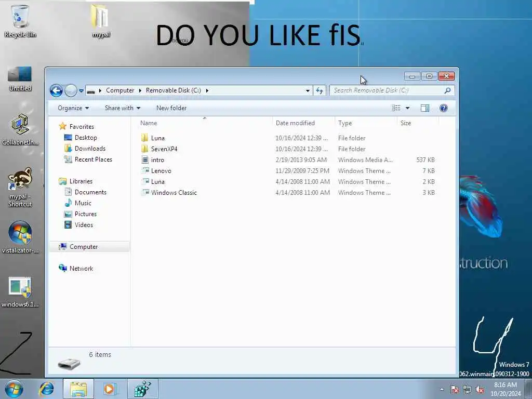Select Removable Disk (C:) breadcrumb
Screen dimensions: 532x399
pos(174,90)
